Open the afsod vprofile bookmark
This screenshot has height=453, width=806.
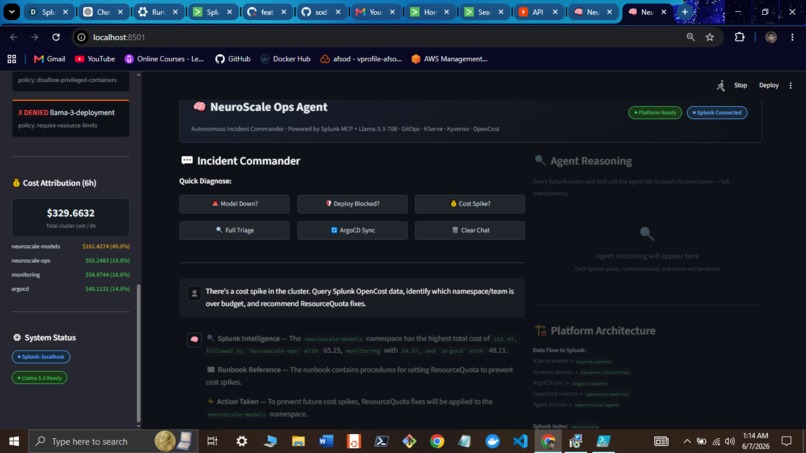coord(361,59)
